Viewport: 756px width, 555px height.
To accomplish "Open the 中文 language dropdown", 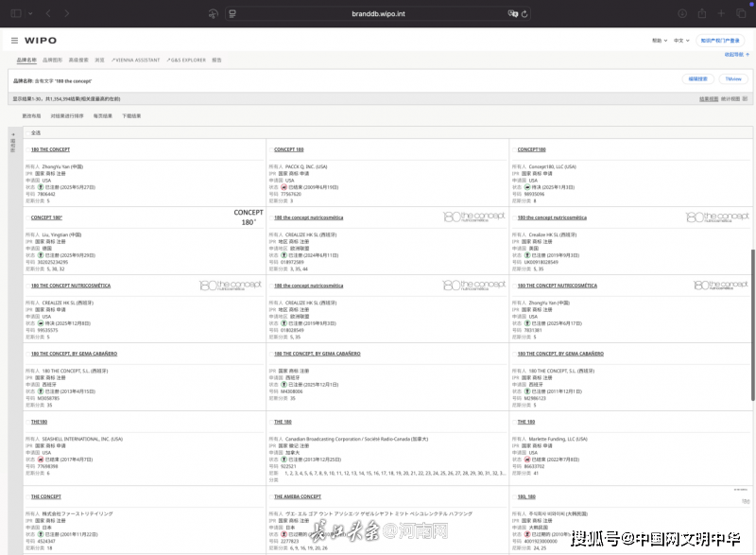I will 681,41.
